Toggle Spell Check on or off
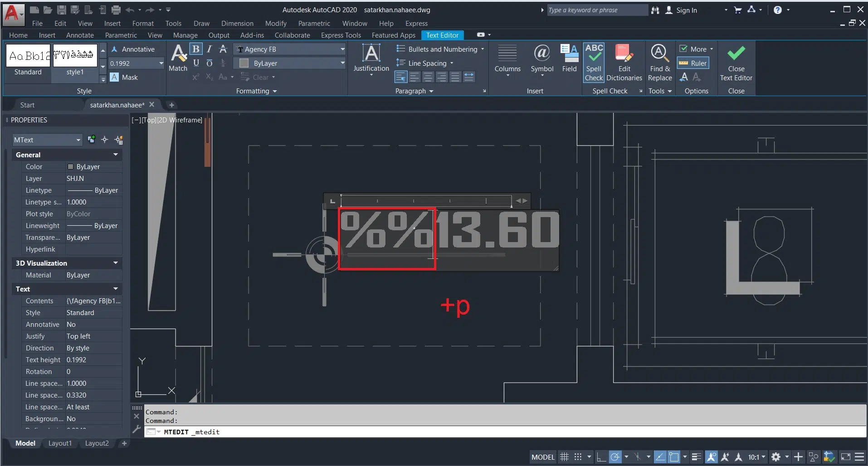The height and width of the screenshot is (466, 868). point(594,63)
